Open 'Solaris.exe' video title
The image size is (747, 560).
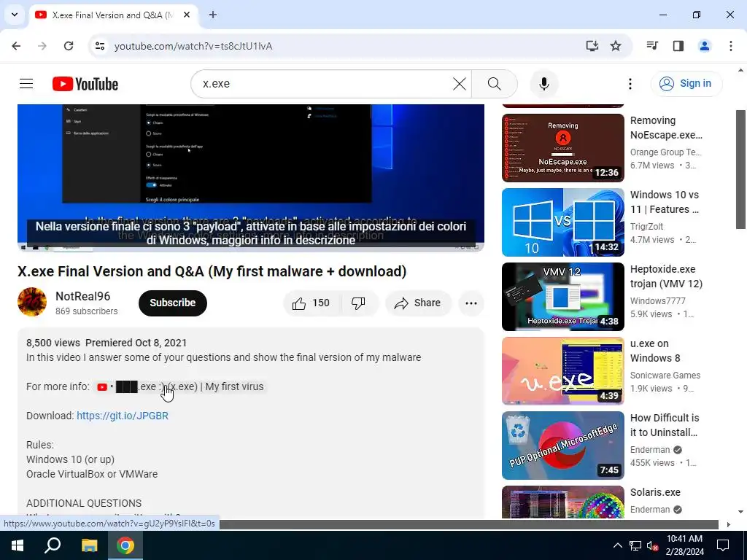655,492
